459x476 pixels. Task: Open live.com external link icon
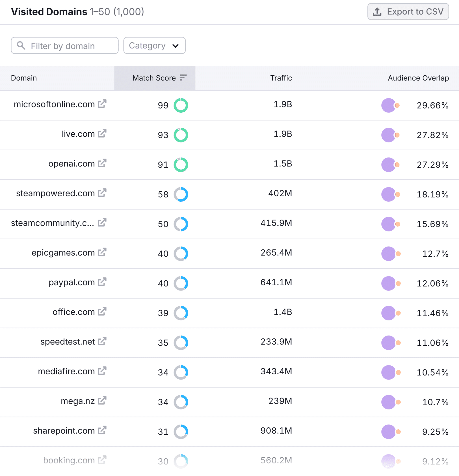pyautogui.click(x=102, y=133)
